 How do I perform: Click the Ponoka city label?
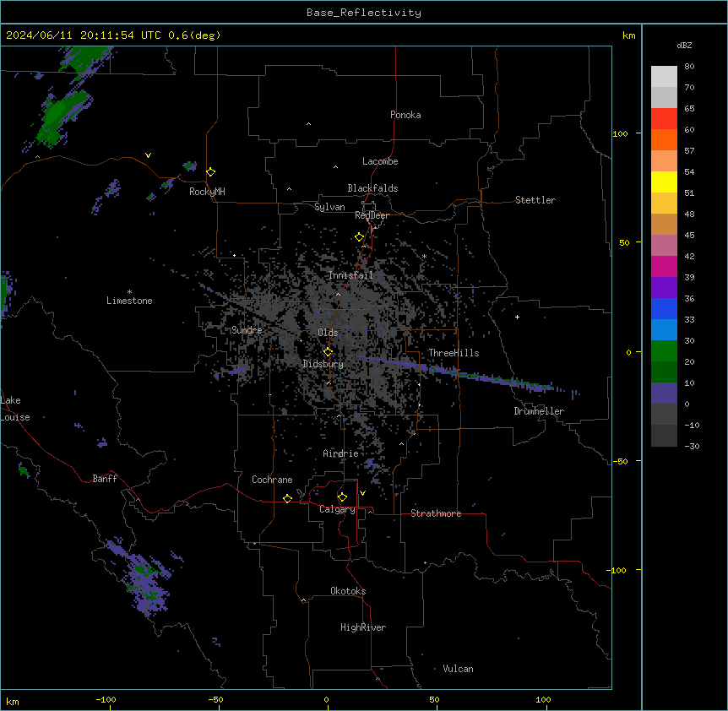(x=405, y=115)
